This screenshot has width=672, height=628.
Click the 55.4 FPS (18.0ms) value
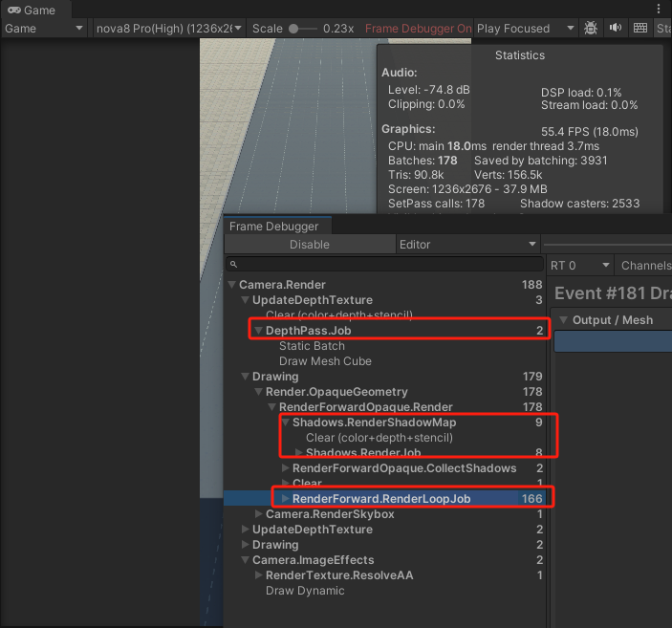tap(589, 132)
